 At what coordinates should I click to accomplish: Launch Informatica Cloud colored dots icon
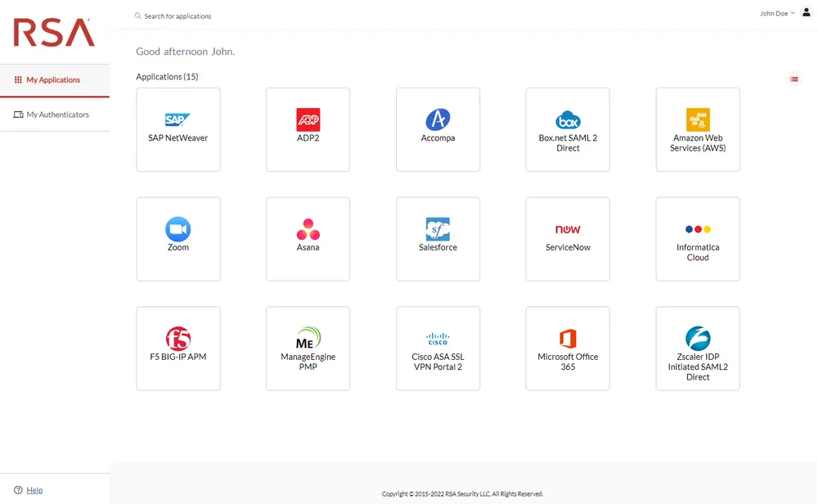click(698, 229)
